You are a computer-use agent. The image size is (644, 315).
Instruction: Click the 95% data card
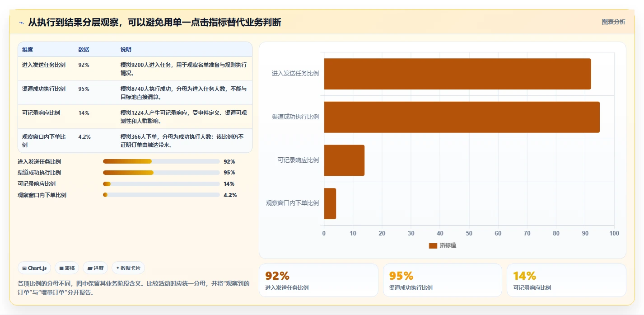coord(443,280)
